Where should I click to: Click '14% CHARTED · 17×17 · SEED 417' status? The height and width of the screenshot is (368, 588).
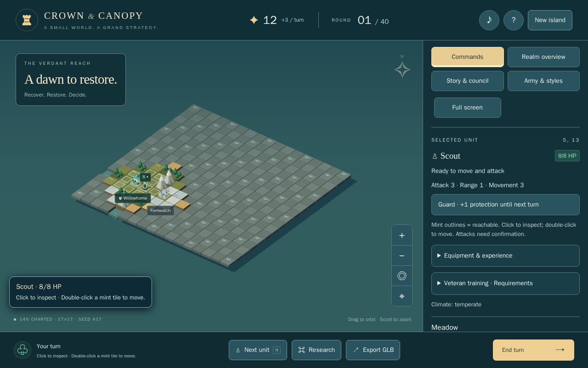pyautogui.click(x=61, y=319)
